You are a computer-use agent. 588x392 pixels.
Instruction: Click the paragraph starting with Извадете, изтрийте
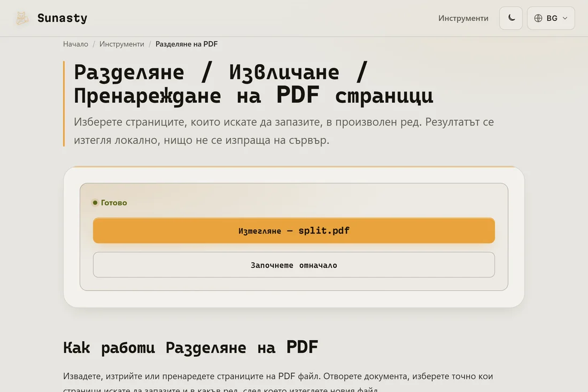coord(278,382)
